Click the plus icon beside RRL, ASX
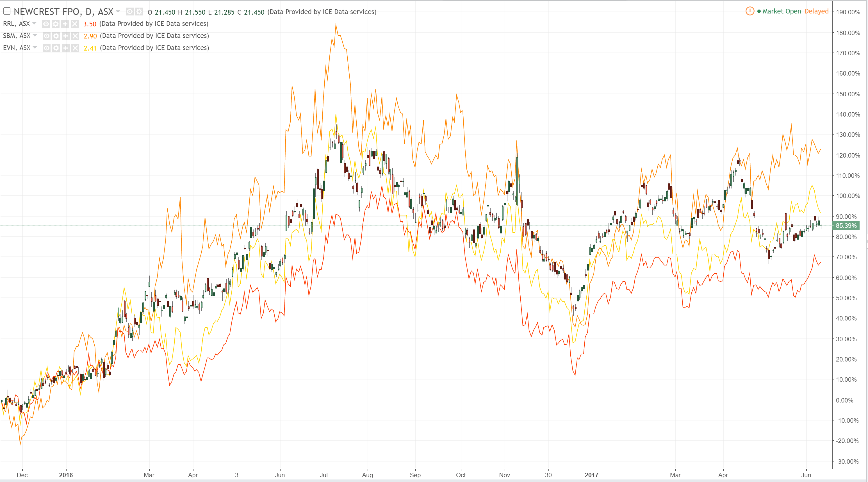 [x=65, y=24]
